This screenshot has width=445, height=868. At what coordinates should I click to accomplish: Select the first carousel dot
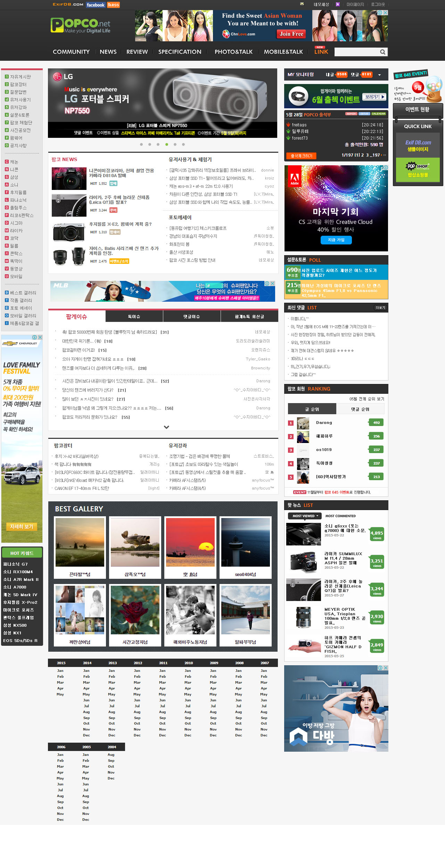[141, 144]
